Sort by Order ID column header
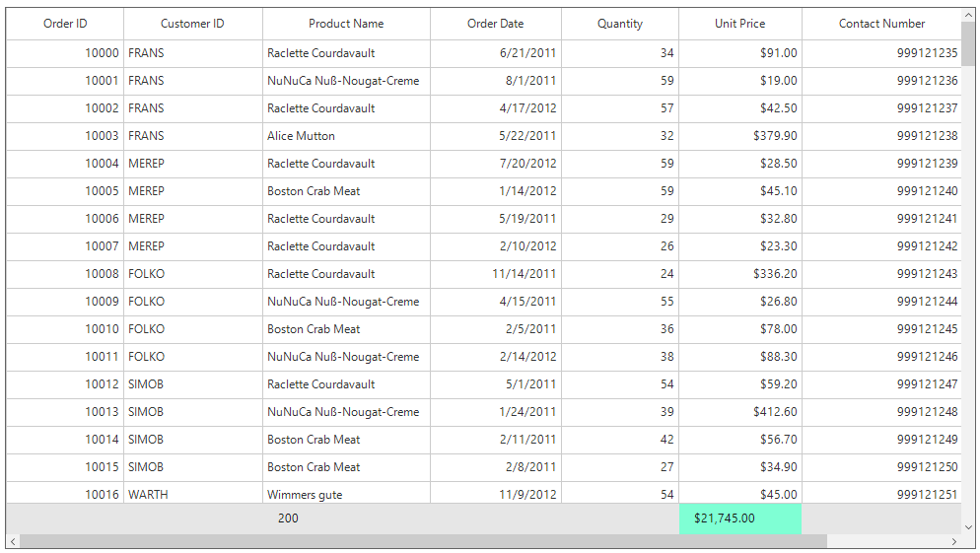Viewport: 980px width, 553px height. click(65, 24)
